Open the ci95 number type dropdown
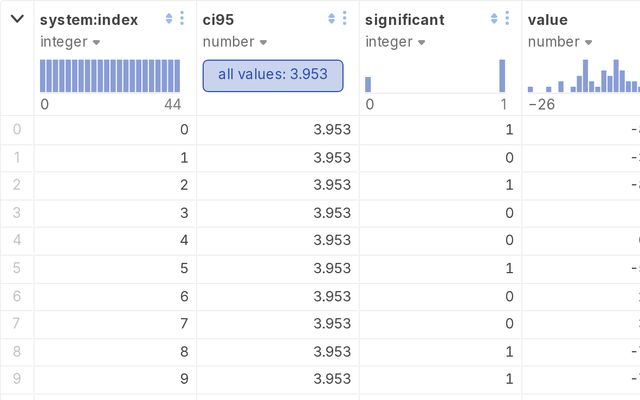 235,42
